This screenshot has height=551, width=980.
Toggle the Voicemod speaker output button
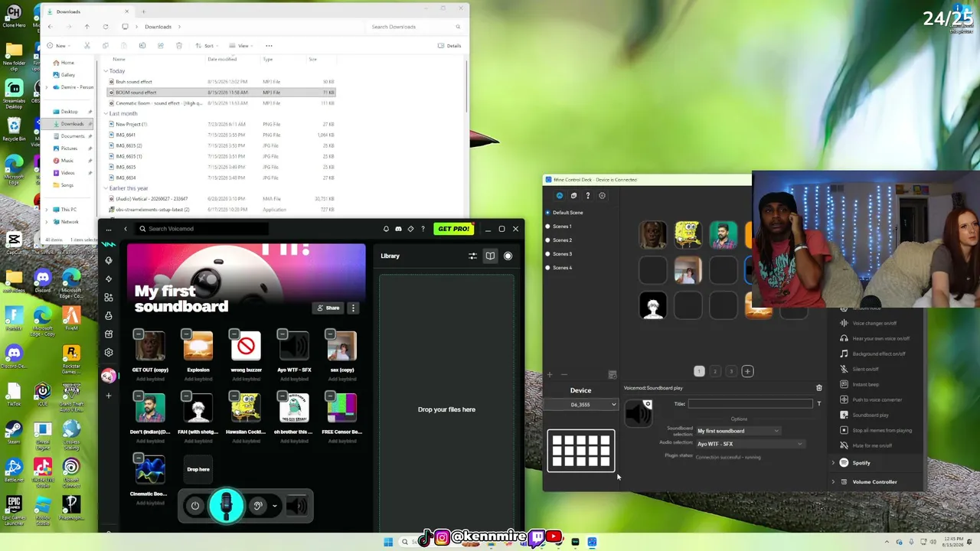coord(296,506)
